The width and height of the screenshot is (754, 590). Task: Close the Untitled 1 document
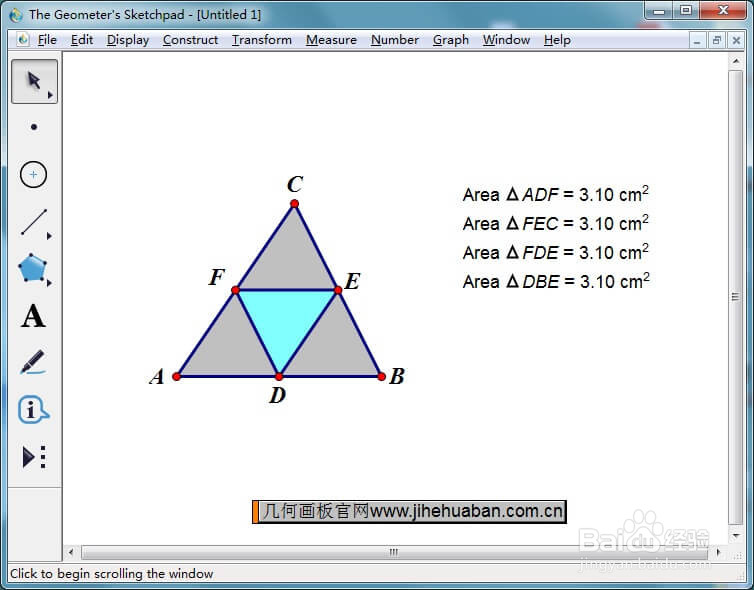[x=736, y=41]
